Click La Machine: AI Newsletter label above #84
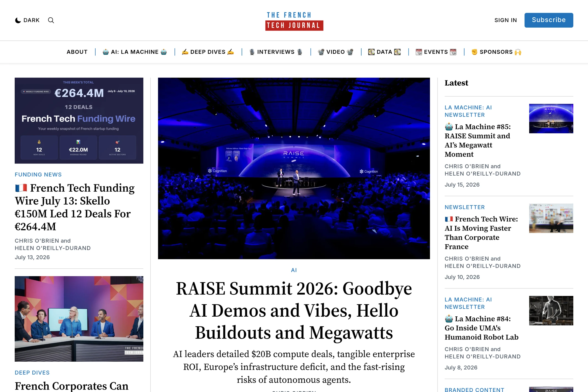Screen dimensions: 588x392 [x=468, y=303]
